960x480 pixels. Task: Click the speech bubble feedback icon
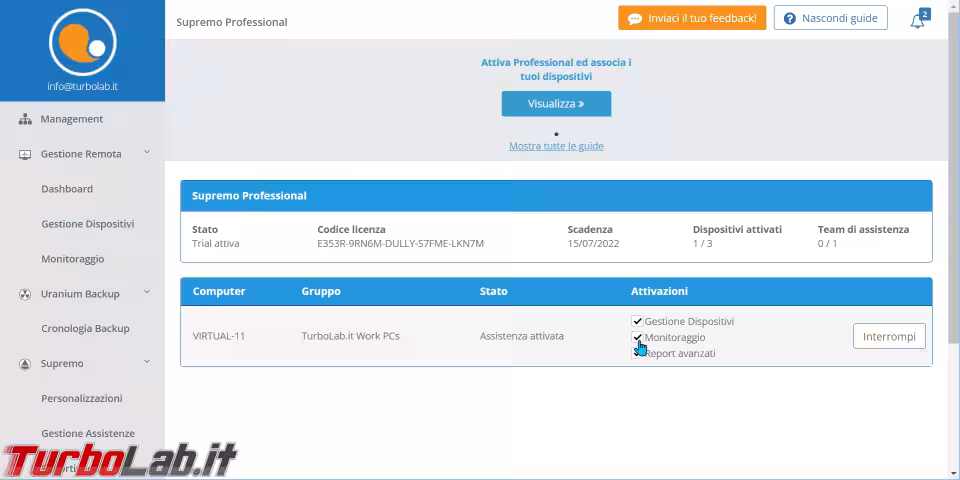[x=634, y=18]
